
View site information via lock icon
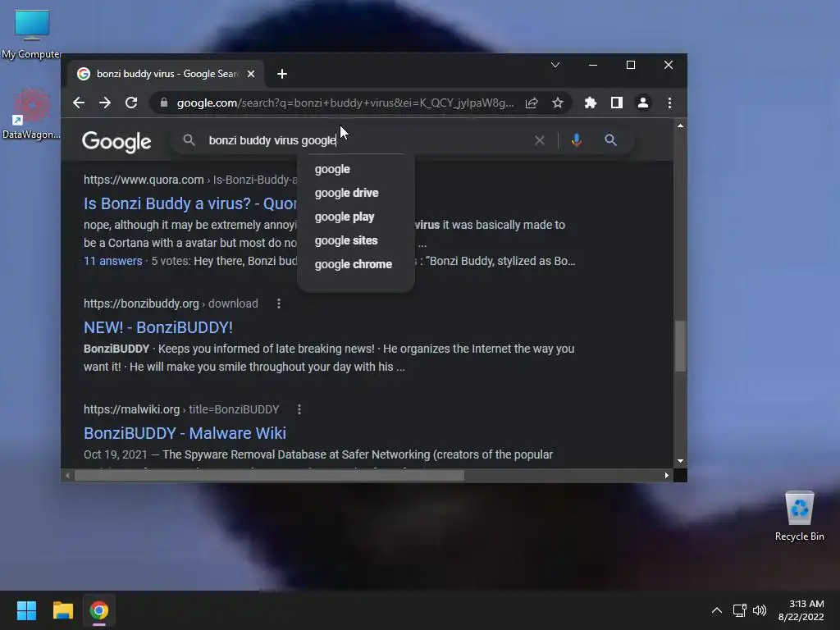pyautogui.click(x=164, y=103)
